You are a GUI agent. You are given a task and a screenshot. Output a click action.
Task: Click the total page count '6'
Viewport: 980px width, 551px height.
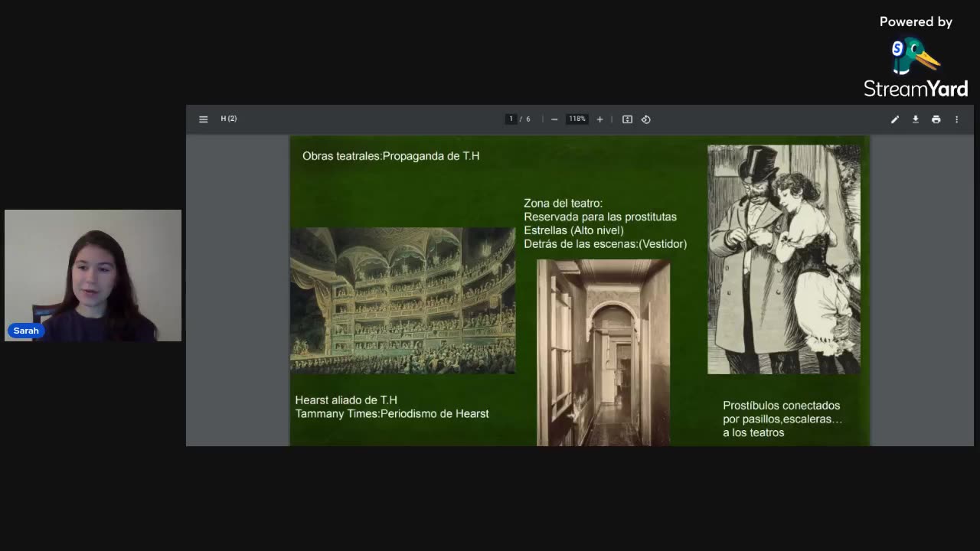(x=528, y=119)
